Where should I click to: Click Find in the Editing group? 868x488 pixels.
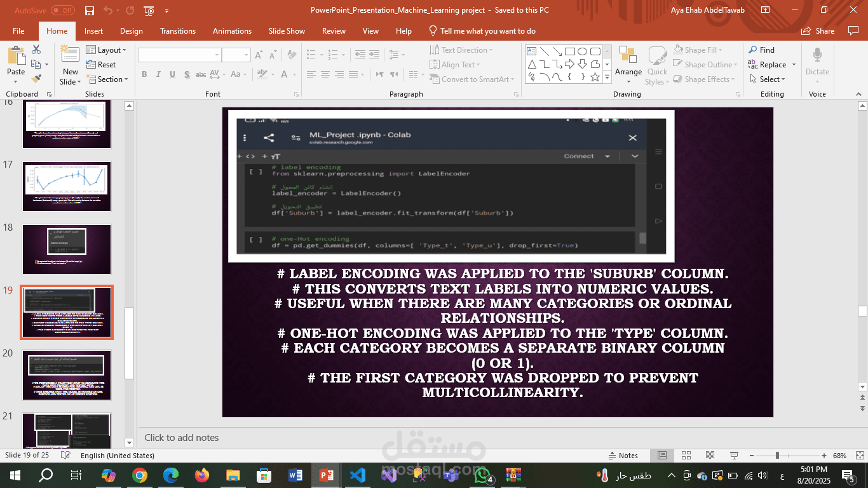click(x=761, y=50)
